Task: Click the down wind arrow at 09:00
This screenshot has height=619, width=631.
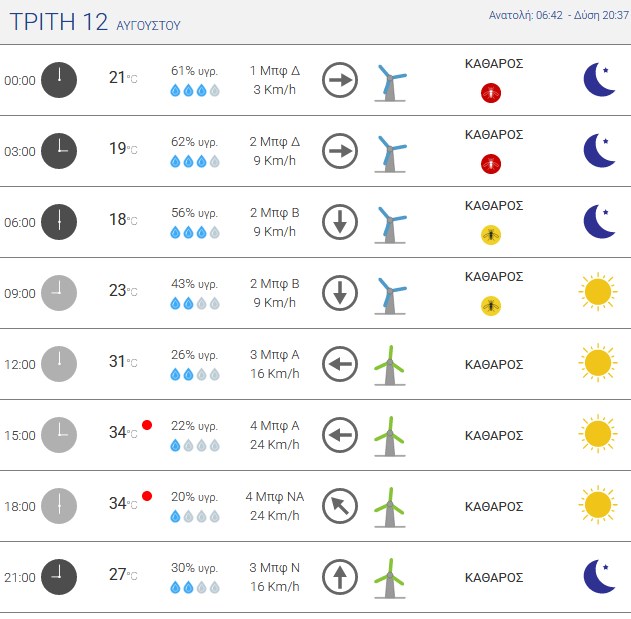Action: (x=340, y=293)
